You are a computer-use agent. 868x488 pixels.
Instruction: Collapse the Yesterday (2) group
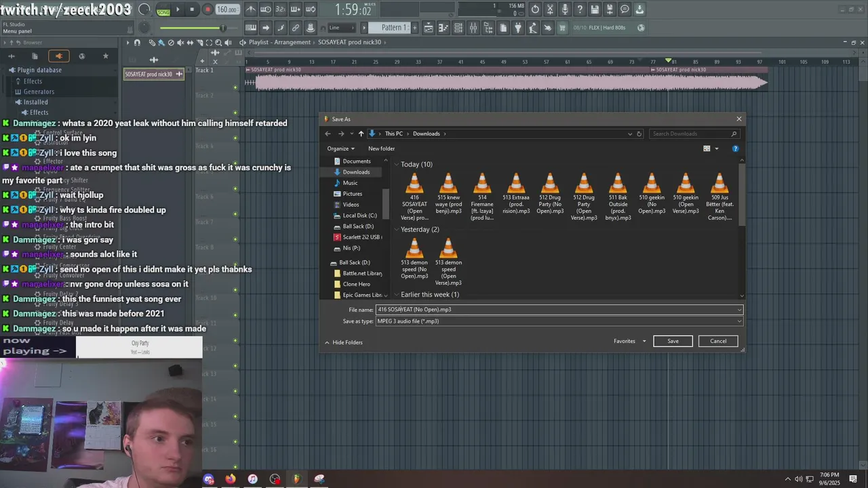(396, 230)
